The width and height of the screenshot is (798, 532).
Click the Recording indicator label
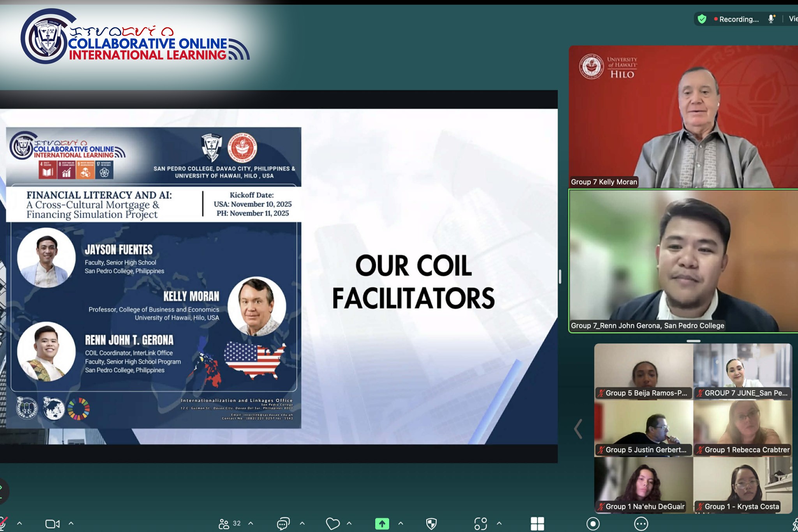tap(736, 19)
